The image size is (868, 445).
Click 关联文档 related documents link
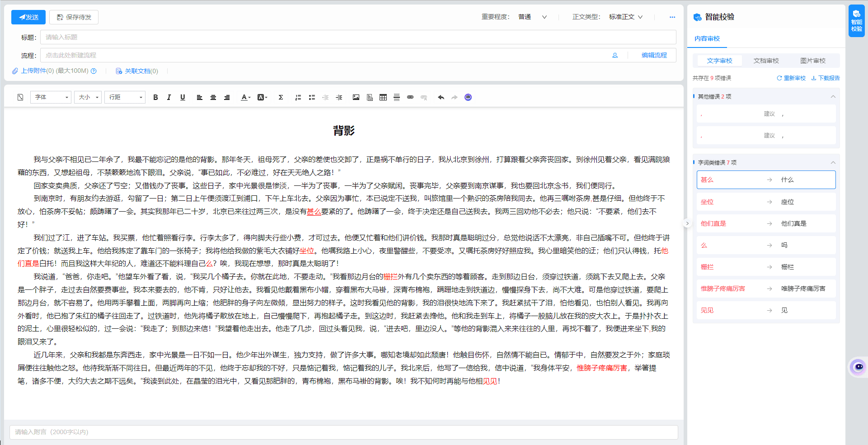tap(137, 71)
